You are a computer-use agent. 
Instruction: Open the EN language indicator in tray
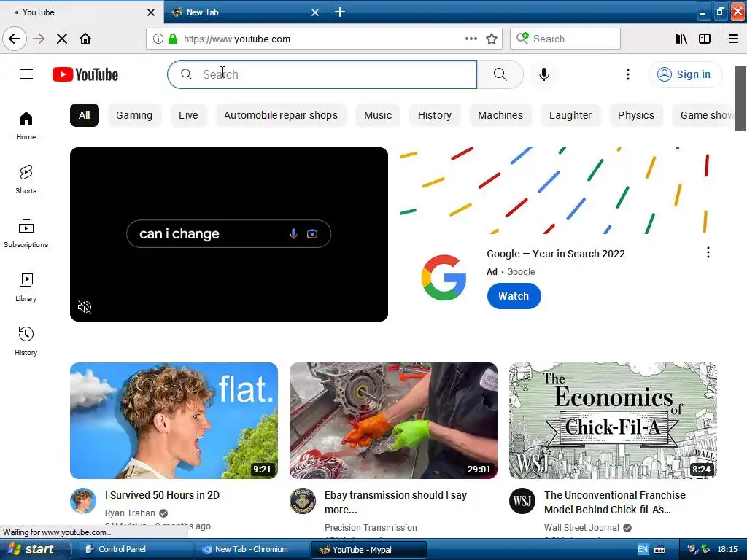click(642, 549)
